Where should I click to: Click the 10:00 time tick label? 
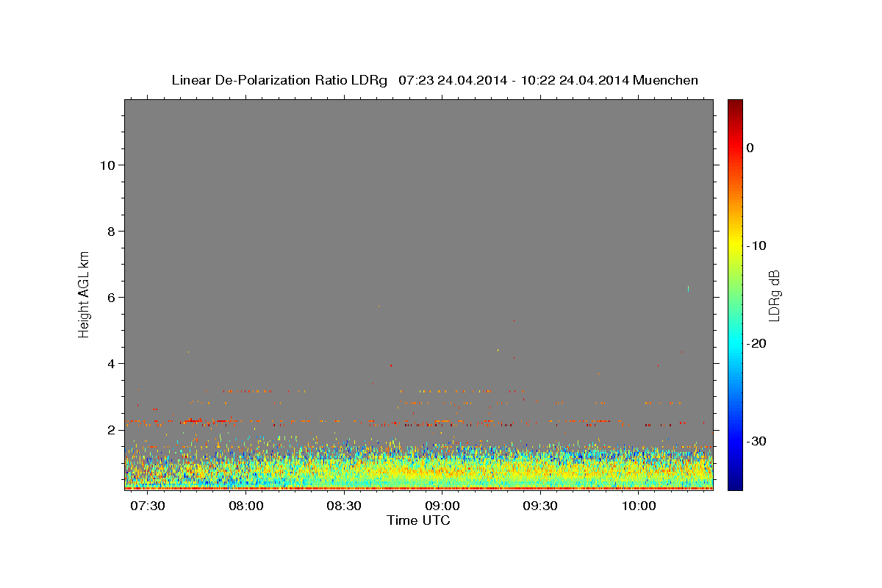click(x=639, y=506)
